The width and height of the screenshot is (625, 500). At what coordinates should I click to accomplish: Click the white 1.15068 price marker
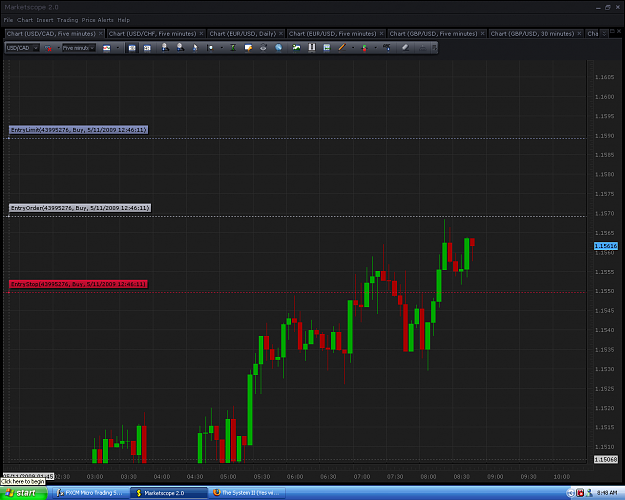click(605, 459)
